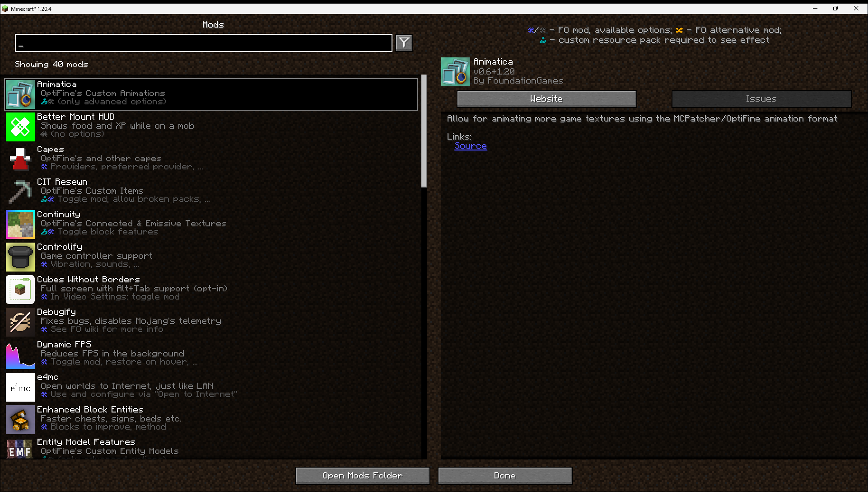The width and height of the screenshot is (868, 492).
Task: Click Open Mods Folder button
Action: (362, 476)
